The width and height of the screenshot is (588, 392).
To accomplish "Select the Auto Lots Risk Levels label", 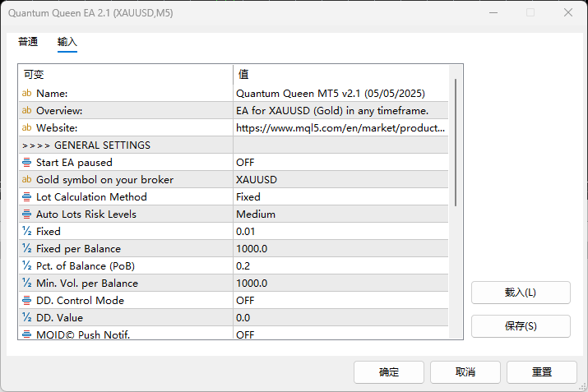I will 86,214.
